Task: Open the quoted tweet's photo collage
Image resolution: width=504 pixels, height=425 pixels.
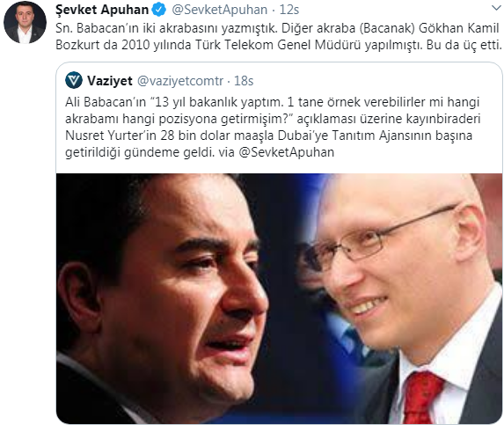Action: [279, 298]
